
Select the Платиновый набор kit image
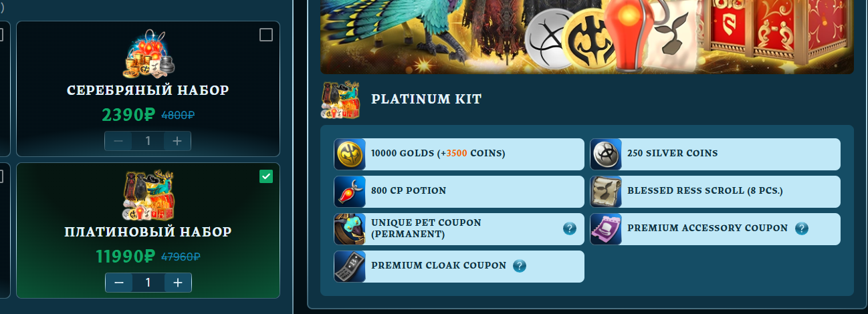[148, 196]
